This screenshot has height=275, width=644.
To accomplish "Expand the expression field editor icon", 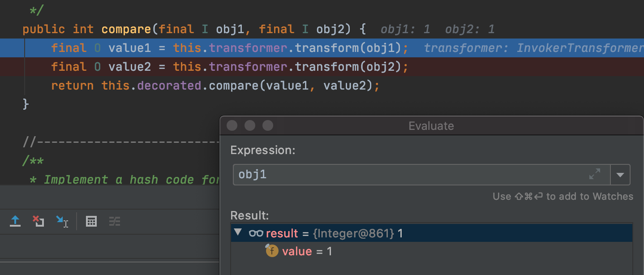I will (594, 175).
